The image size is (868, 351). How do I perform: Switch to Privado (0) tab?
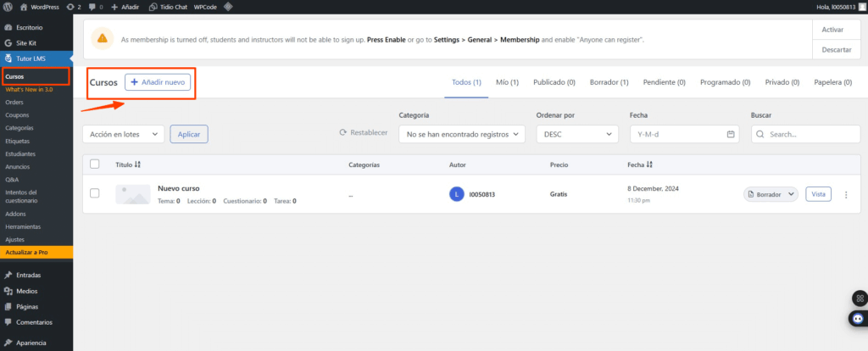click(x=782, y=82)
